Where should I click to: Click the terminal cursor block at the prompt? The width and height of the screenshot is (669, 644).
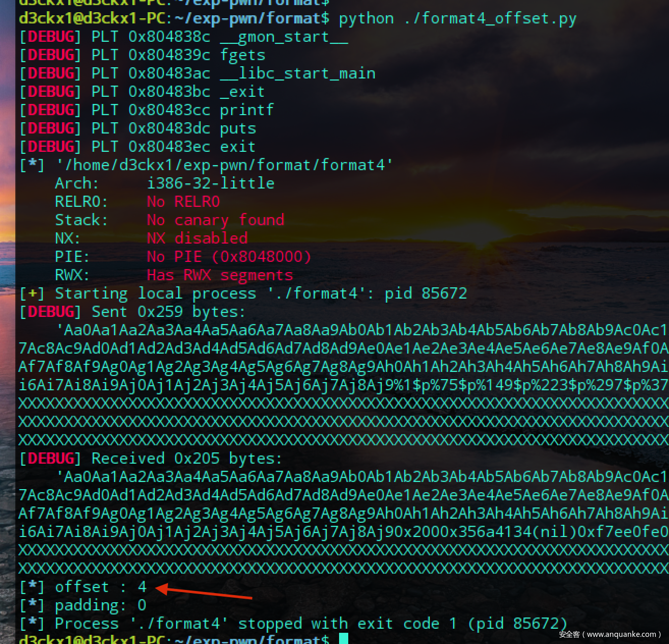pos(344,638)
